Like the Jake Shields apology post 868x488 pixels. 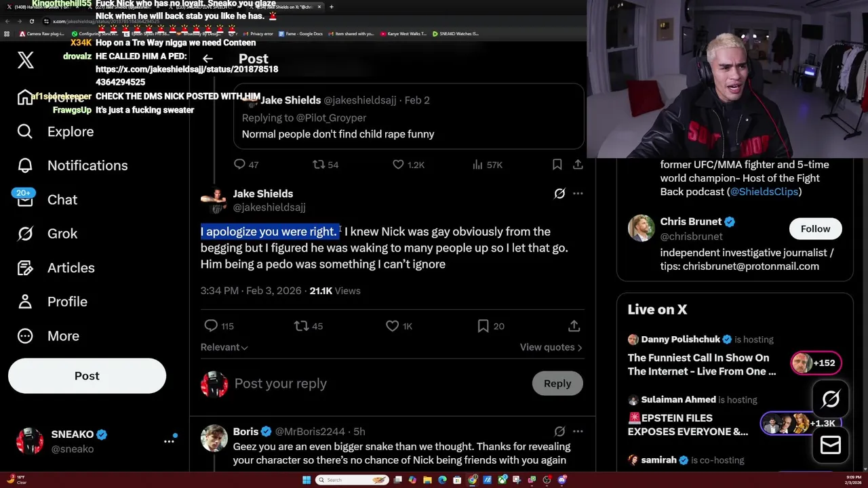(x=393, y=326)
